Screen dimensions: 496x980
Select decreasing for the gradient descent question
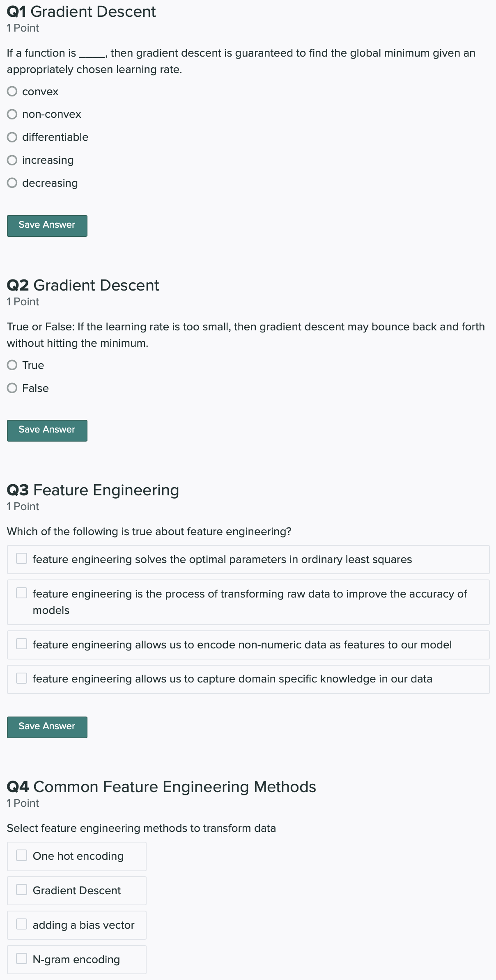point(12,183)
